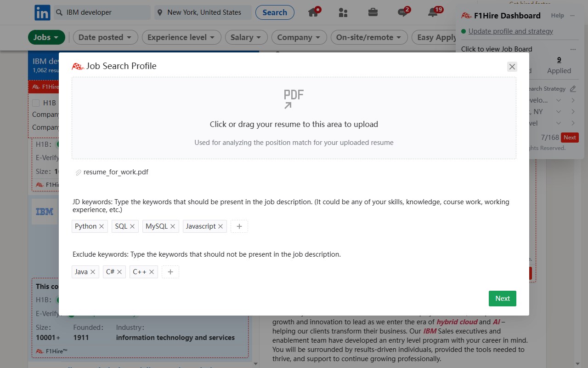Remove the SQL keyword tag
This screenshot has width=588, height=368.
click(x=132, y=226)
